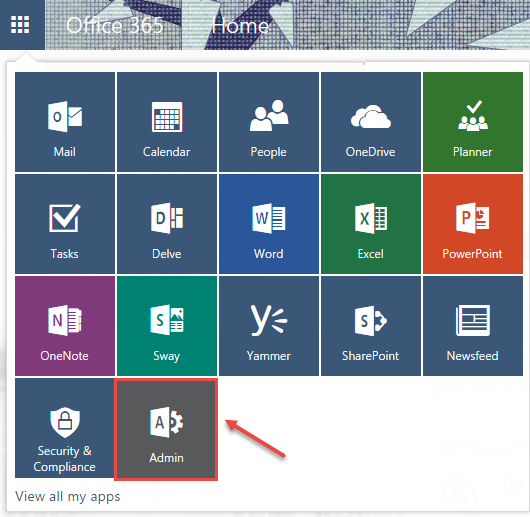Collapse the app launcher waffle menu
This screenshot has height=517, width=530.
[x=20, y=25]
